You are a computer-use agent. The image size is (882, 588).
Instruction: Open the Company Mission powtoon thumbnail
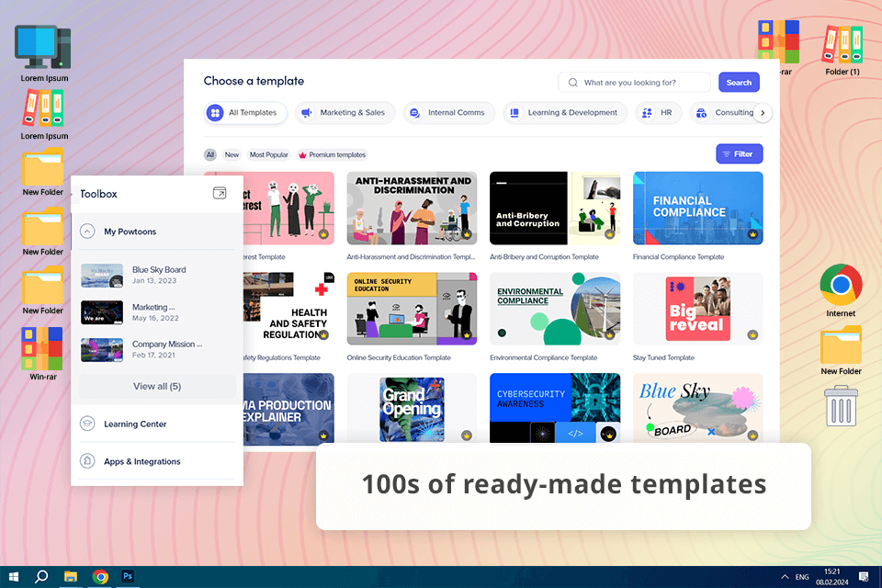click(102, 349)
